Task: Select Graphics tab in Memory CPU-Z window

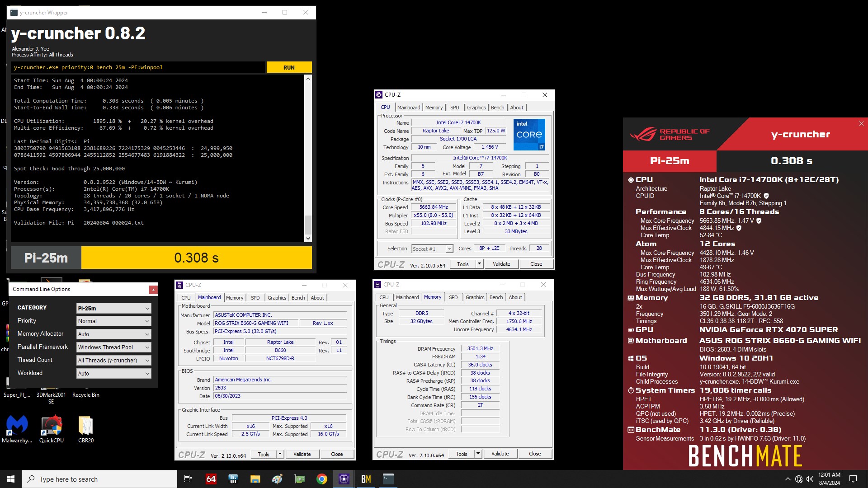Action: (475, 297)
